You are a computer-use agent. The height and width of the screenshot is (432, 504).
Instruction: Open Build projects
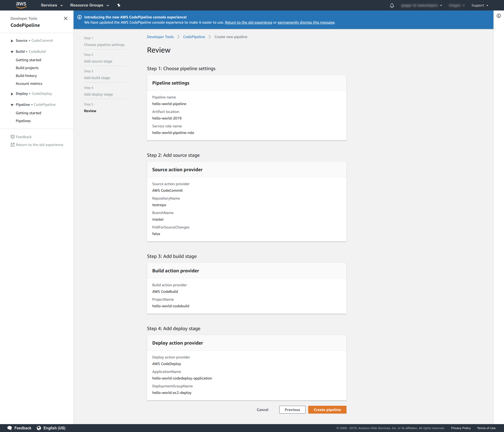point(27,68)
